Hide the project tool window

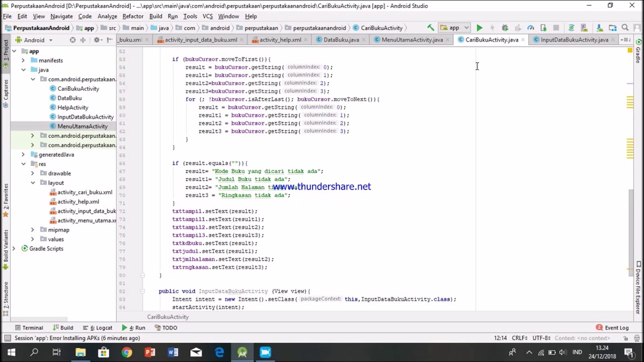pyautogui.click(x=109, y=40)
